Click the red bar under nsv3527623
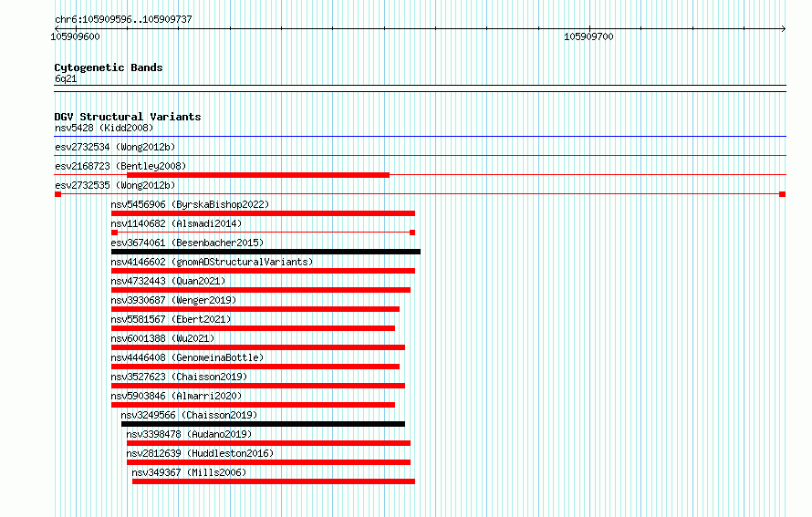Image resolution: width=812 pixels, height=517 pixels. pyautogui.click(x=258, y=386)
